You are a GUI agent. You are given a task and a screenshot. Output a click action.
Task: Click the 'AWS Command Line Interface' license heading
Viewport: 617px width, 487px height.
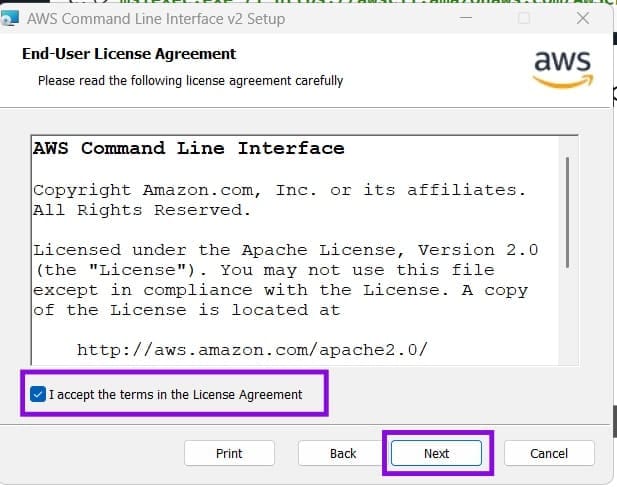pyautogui.click(x=189, y=148)
